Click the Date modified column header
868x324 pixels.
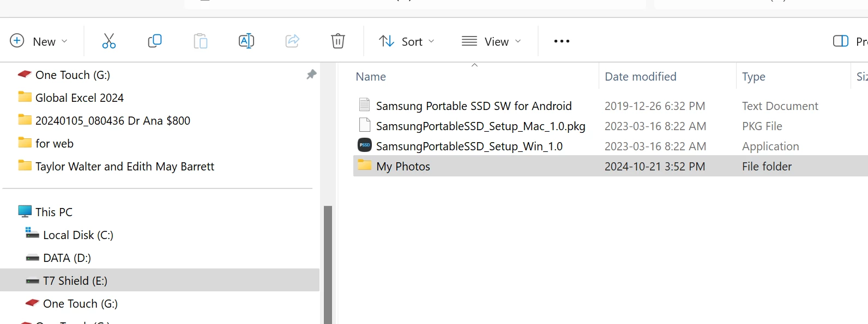click(641, 77)
